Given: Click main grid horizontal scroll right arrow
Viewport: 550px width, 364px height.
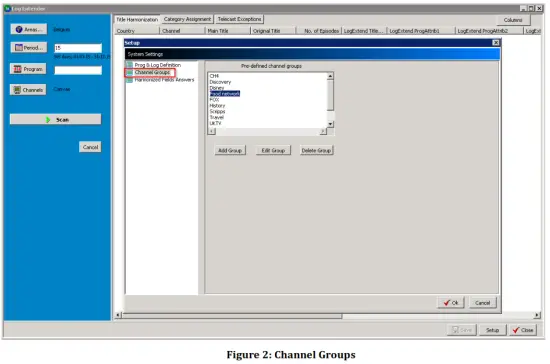Looking at the screenshot, I should 536,315.
